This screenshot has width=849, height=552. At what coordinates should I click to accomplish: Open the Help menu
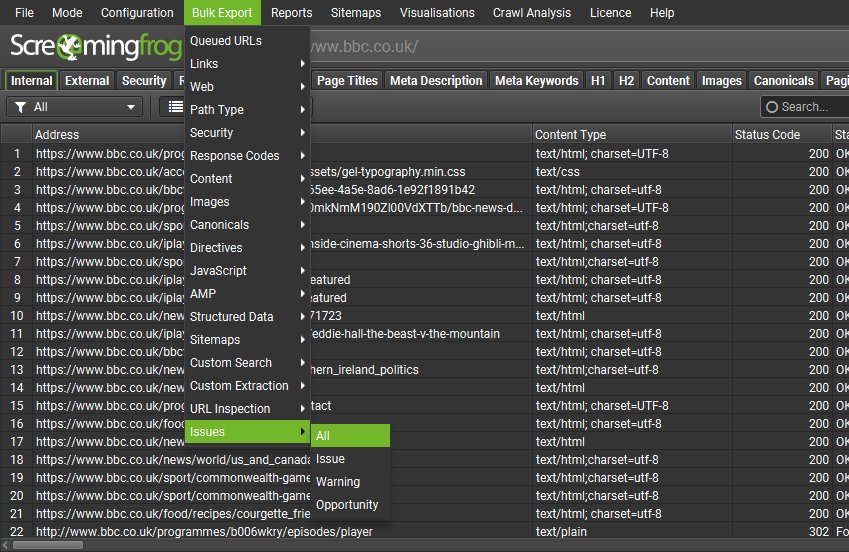tap(662, 12)
